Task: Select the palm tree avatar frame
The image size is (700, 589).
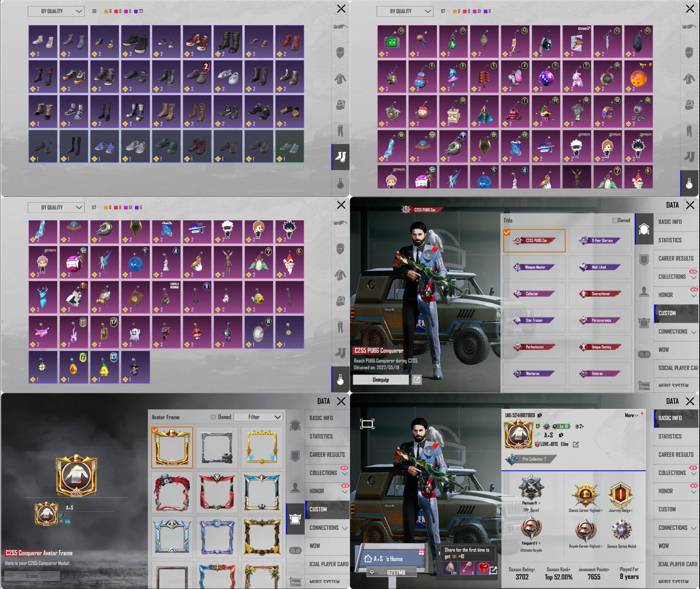Action: tap(262, 575)
